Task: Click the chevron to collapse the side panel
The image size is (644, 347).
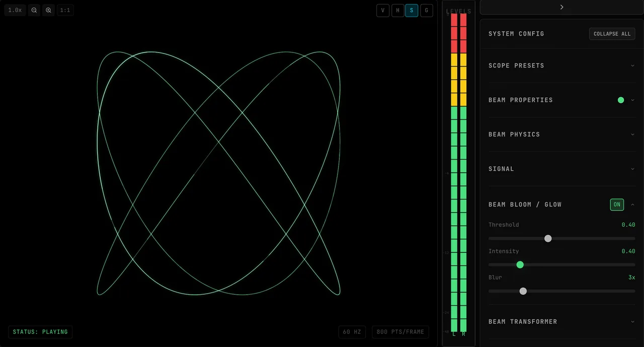Action: tap(562, 7)
